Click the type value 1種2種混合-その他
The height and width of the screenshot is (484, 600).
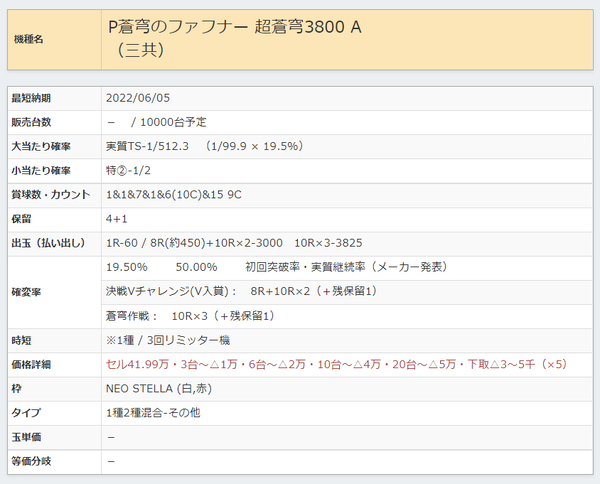click(153, 413)
